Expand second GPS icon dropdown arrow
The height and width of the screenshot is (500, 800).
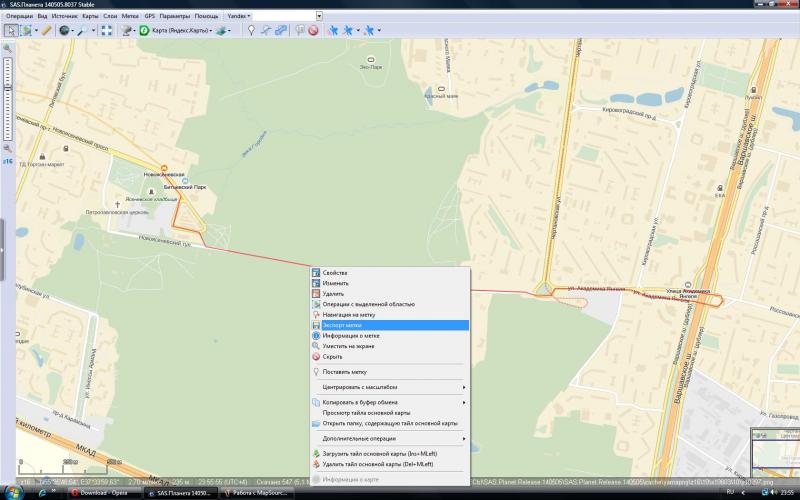(358, 31)
